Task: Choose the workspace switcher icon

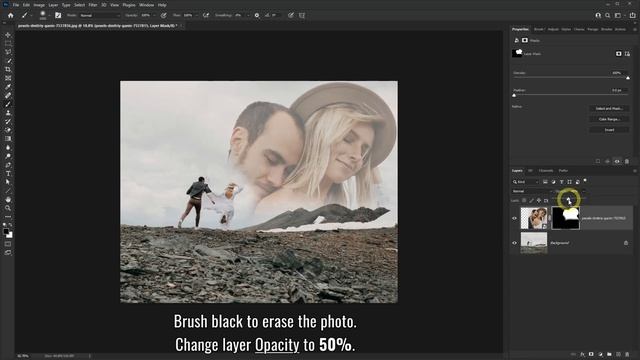Action: click(618, 16)
